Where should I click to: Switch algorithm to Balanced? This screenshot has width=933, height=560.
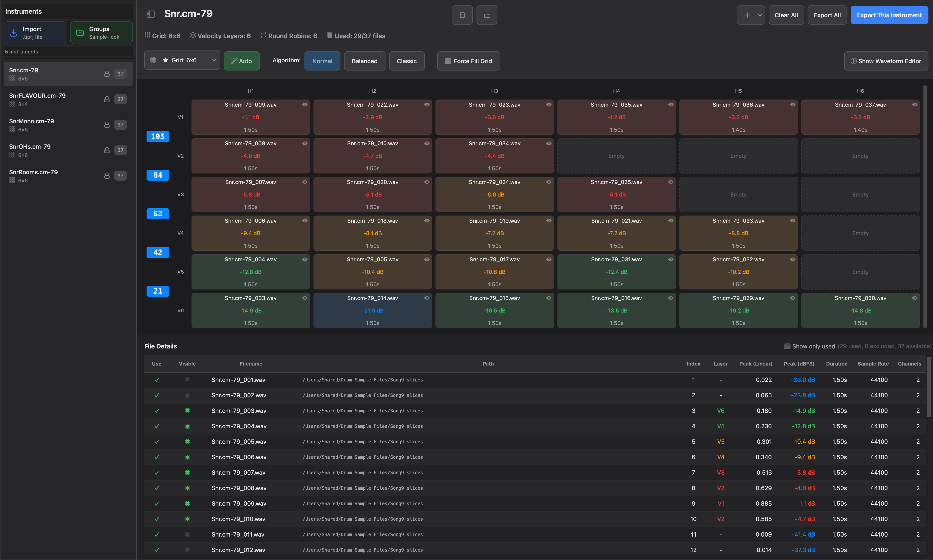click(364, 61)
